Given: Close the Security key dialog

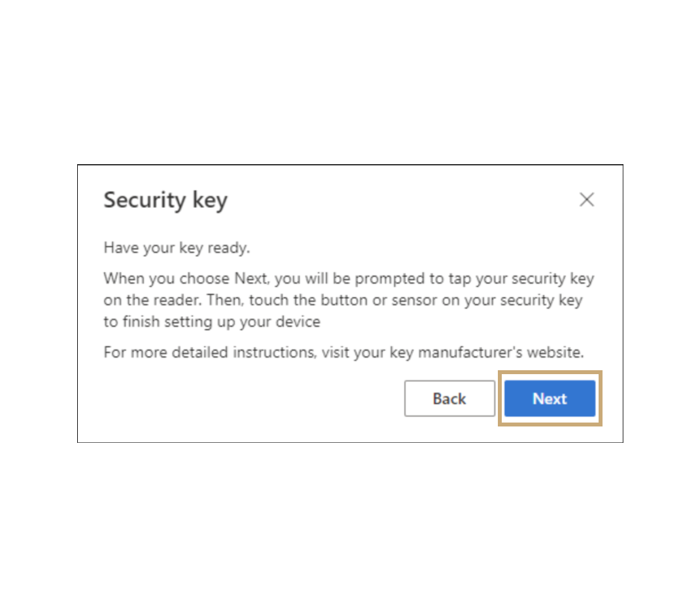Looking at the screenshot, I should coord(586,199).
